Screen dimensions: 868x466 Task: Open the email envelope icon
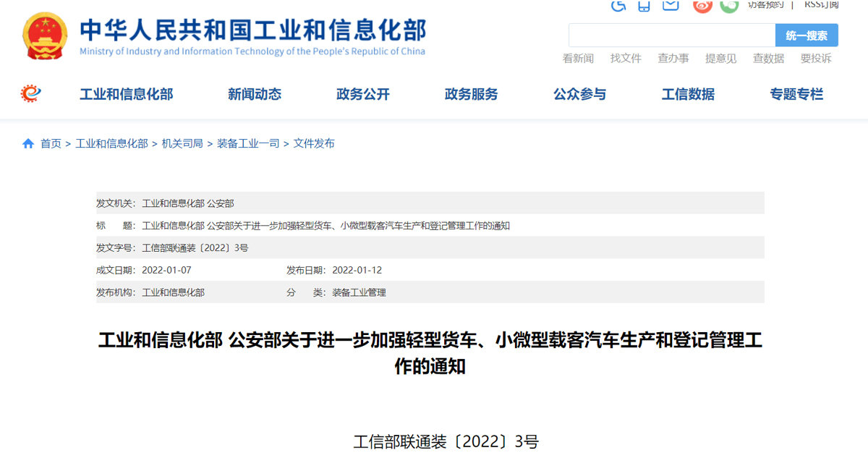click(x=671, y=5)
